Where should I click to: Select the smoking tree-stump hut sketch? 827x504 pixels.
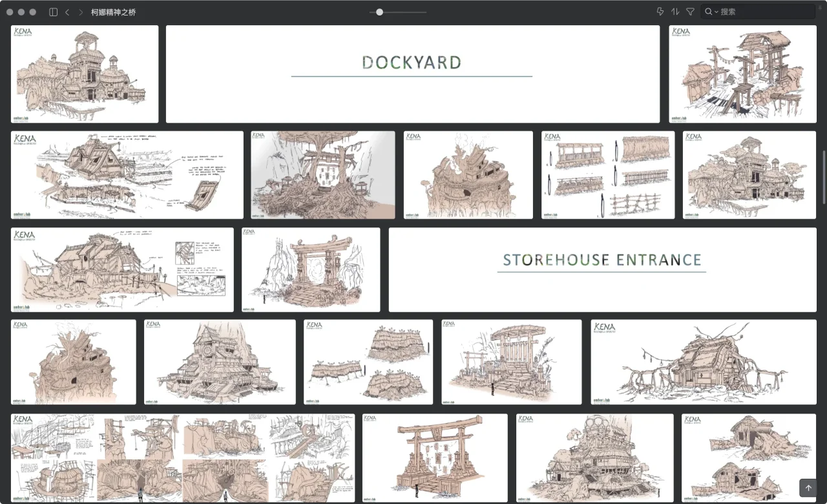pos(468,175)
